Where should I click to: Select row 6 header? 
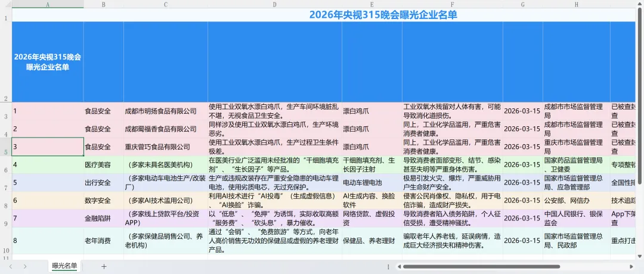pyautogui.click(x=6, y=164)
